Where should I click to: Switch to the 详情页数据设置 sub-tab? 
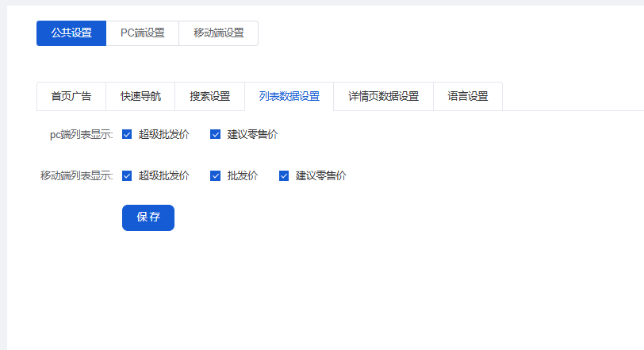383,97
